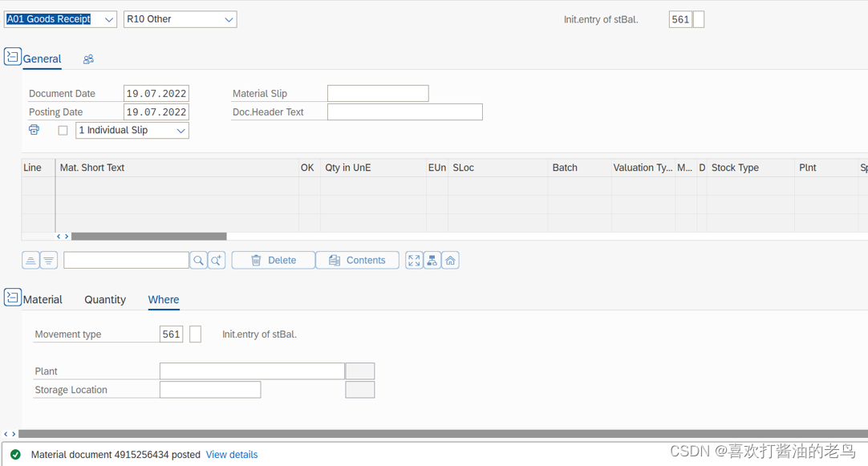Switch to the Quantity tab
Viewport: 868px width, 466px height.
(105, 299)
